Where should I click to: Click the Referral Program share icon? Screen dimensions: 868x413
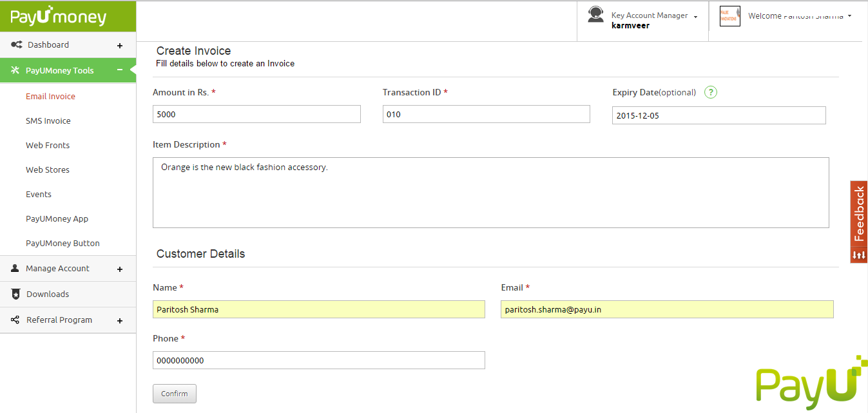tap(15, 320)
